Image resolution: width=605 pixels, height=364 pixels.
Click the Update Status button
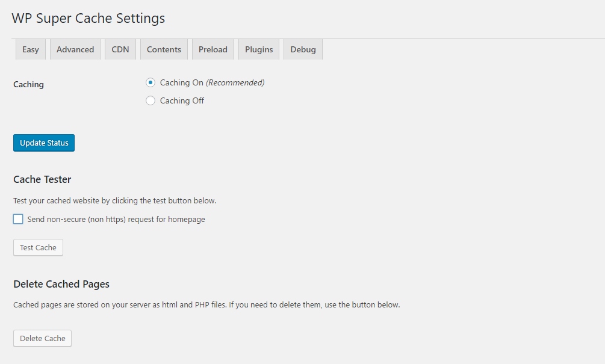pos(44,143)
